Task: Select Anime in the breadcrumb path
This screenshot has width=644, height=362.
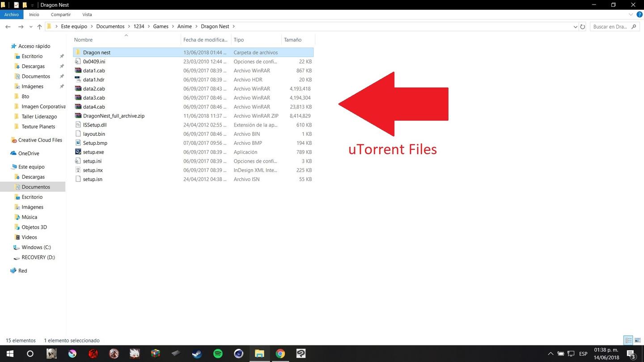Action: [184, 26]
